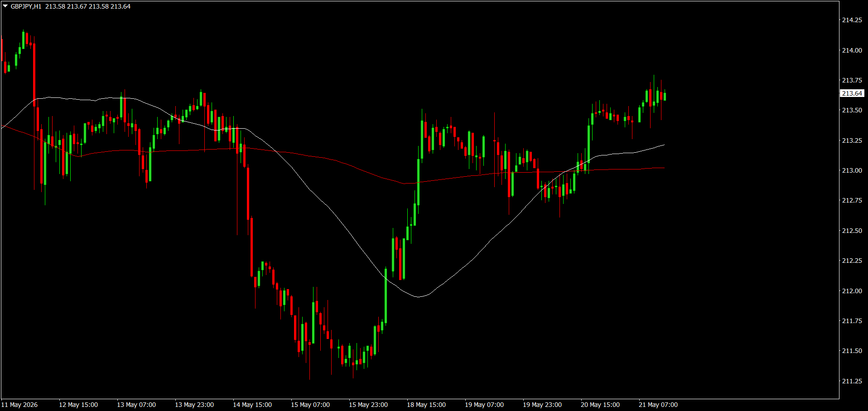The height and width of the screenshot is (411, 868).
Task: Click the 213.50 price axis label
Action: point(852,110)
